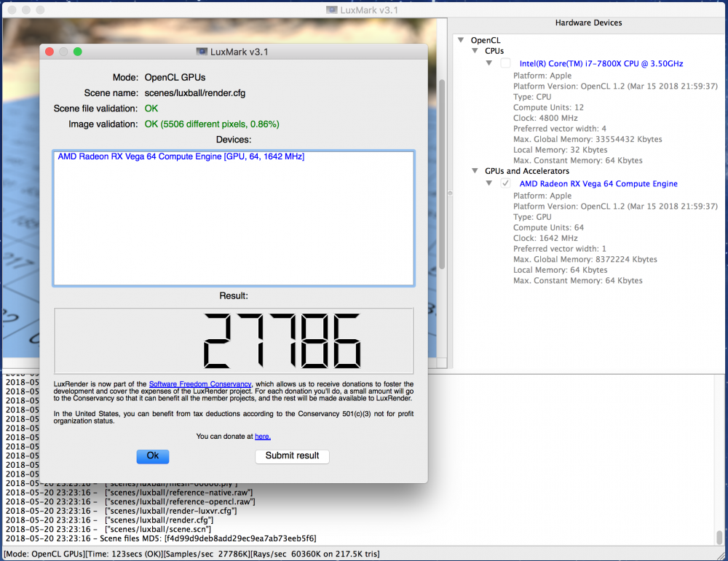This screenshot has height=561, width=728.
Task: Click 'Clock: 1642 MHz' GPU detail
Action: (545, 238)
